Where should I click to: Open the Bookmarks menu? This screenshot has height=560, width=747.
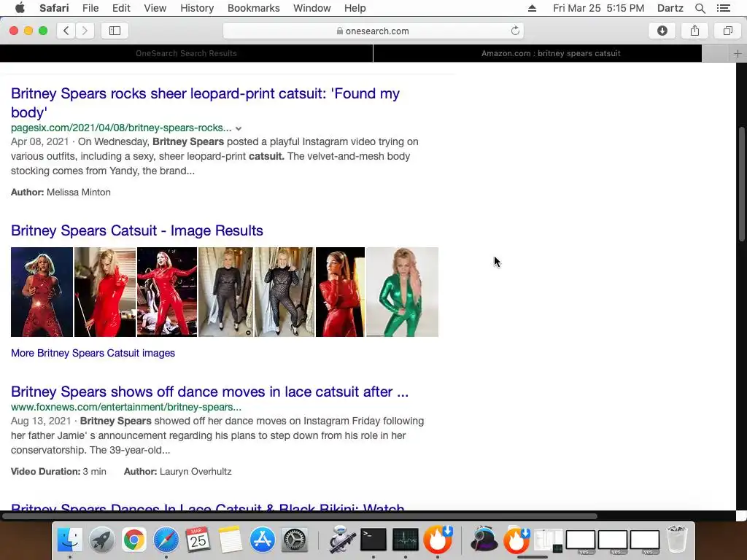pyautogui.click(x=253, y=8)
